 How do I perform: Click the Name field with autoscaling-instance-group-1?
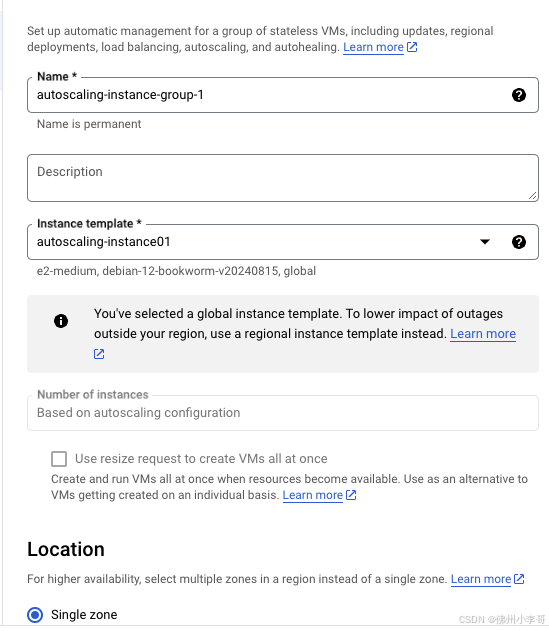283,95
